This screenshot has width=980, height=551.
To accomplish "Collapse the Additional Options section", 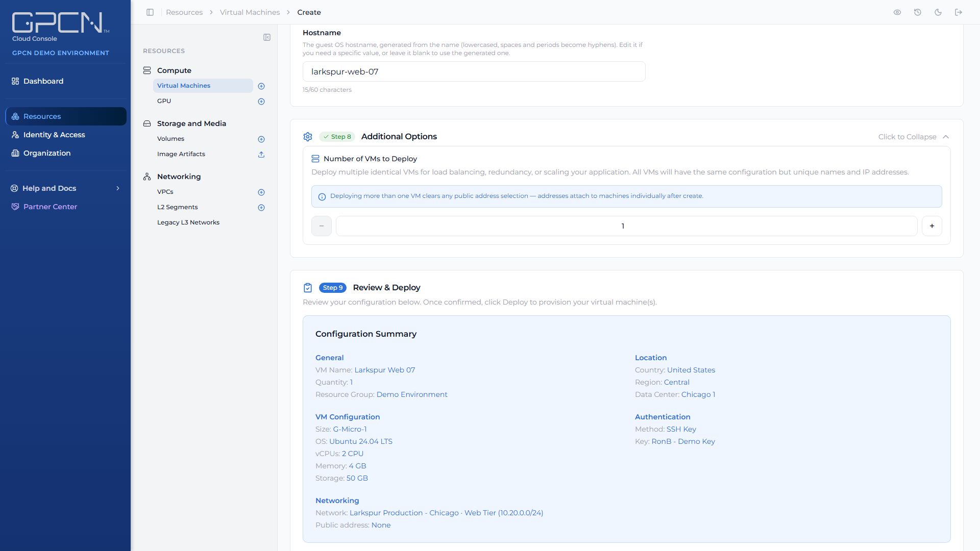I will click(914, 137).
